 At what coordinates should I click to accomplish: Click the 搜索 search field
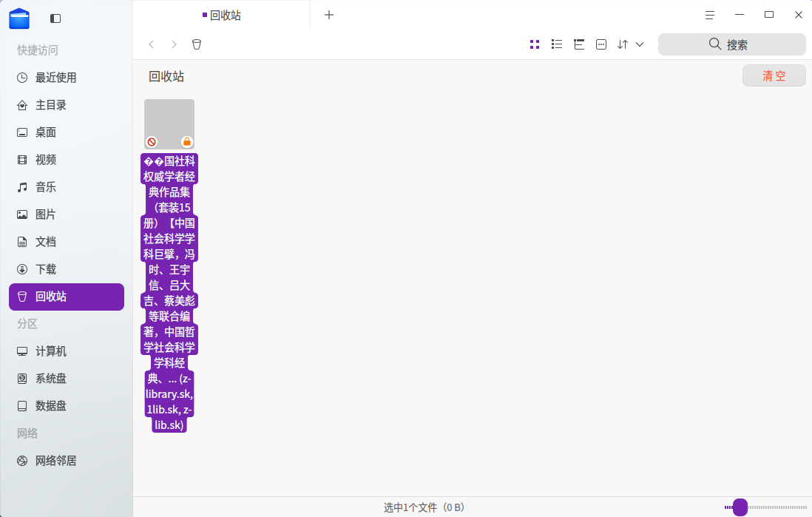tap(731, 44)
